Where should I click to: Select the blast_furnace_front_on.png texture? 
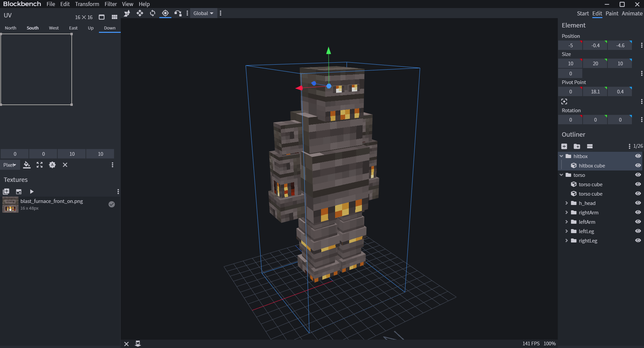(x=60, y=205)
